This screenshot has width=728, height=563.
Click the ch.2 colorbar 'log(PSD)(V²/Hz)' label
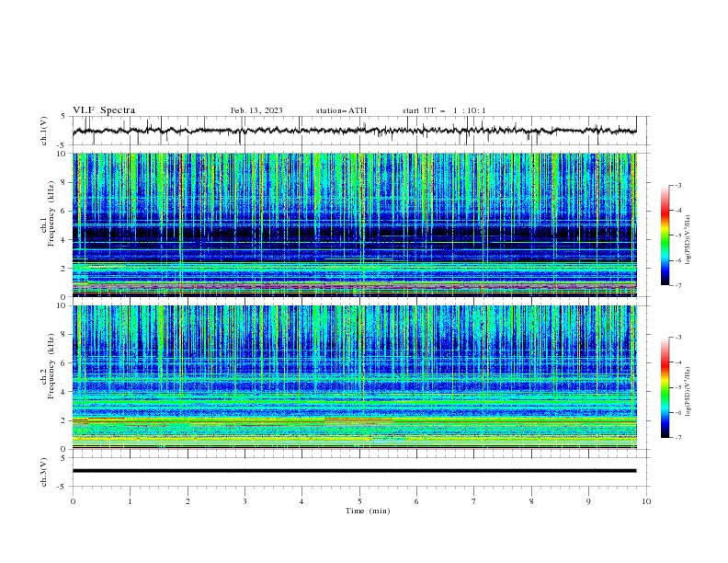pos(688,392)
